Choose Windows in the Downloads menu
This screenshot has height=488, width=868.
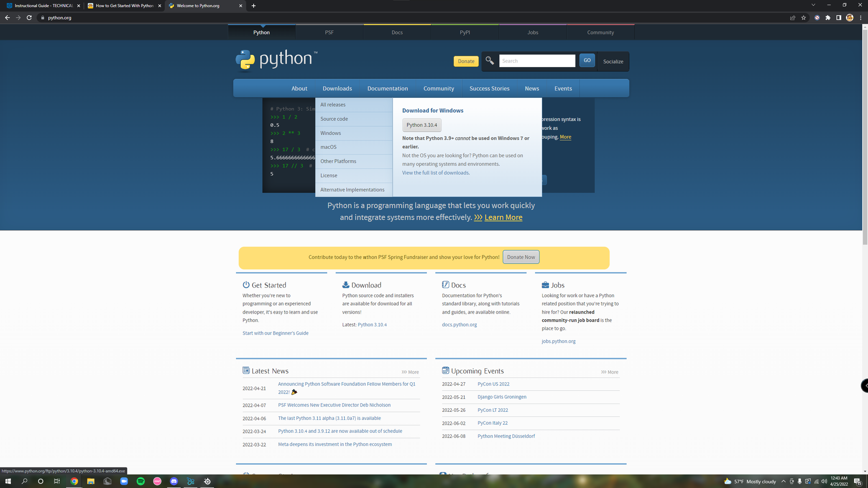click(354, 133)
